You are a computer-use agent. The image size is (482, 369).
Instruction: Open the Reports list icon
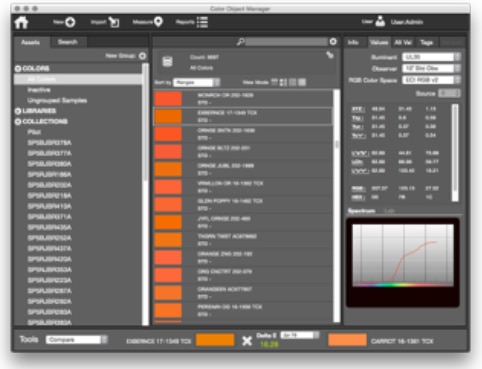coord(202,22)
